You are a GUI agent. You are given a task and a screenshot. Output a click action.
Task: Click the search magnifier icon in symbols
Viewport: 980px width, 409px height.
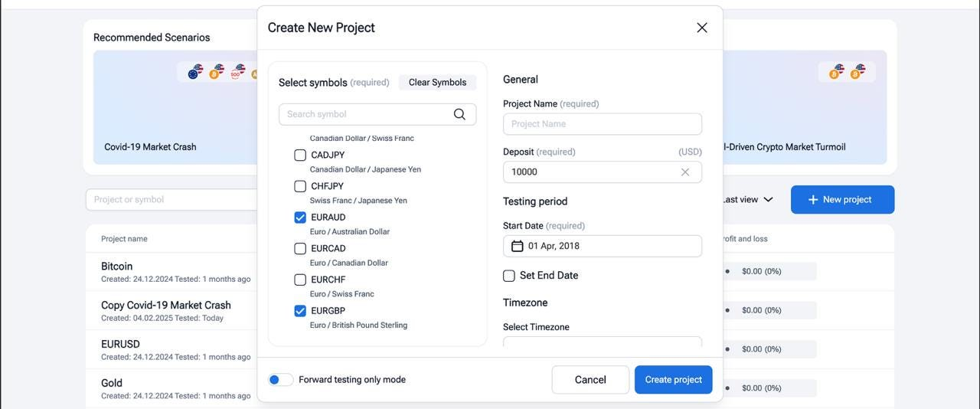tap(459, 114)
